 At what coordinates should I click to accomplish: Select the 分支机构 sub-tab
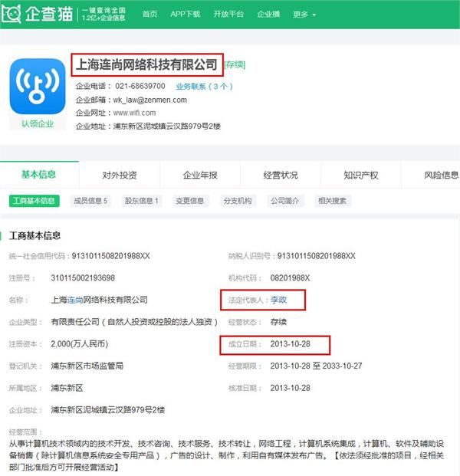(238, 201)
